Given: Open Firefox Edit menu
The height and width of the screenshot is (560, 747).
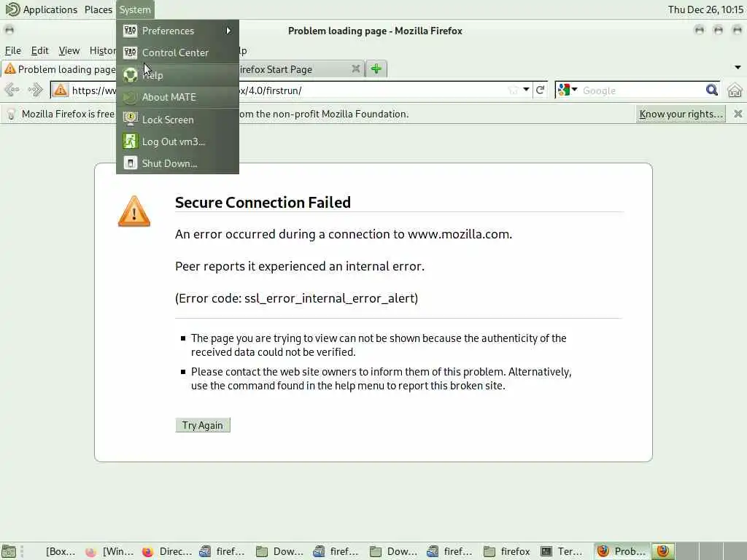Looking at the screenshot, I should tap(40, 50).
